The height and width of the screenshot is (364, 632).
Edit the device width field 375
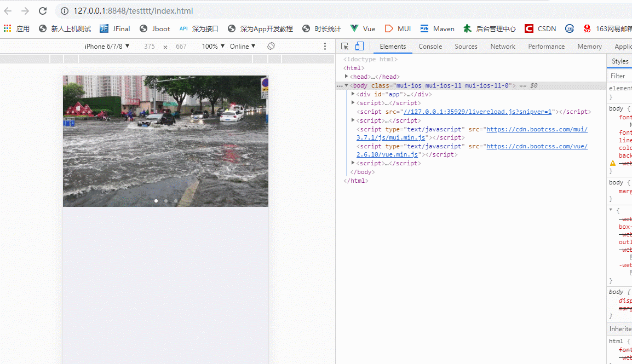click(x=149, y=47)
